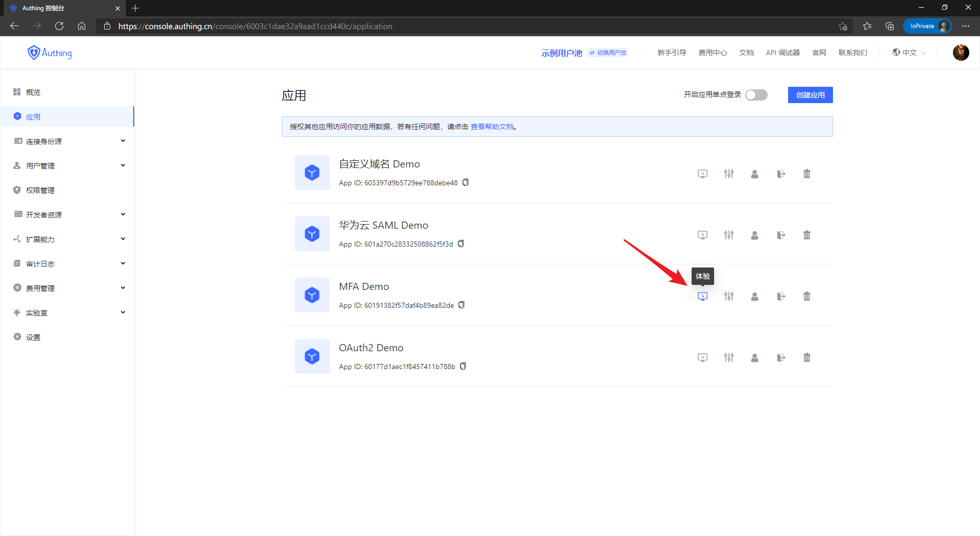Image resolution: width=980 pixels, height=536 pixels.
Task: Open 联系我们 link in header
Action: pyautogui.click(x=853, y=53)
